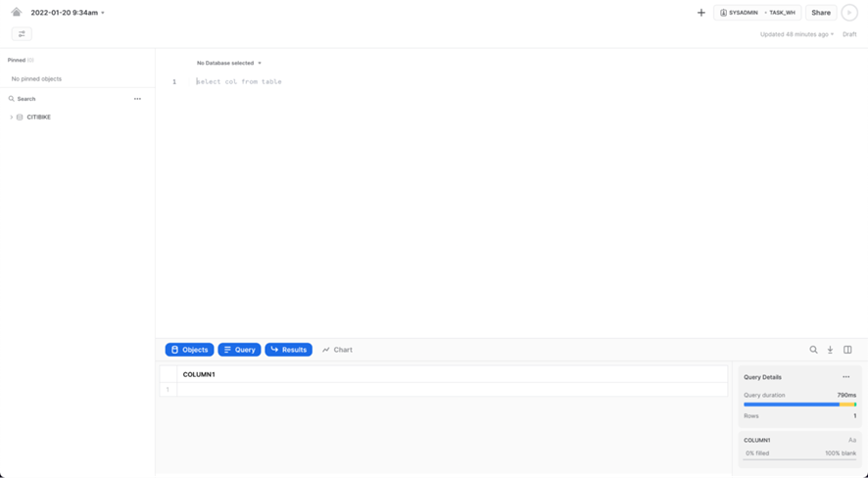
Task: Click the Share button
Action: 821,13
